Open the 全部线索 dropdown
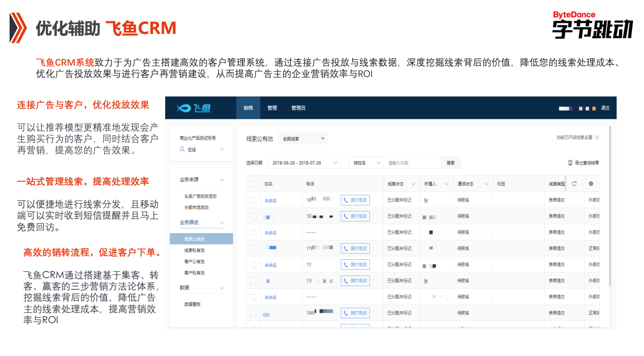 302,138
